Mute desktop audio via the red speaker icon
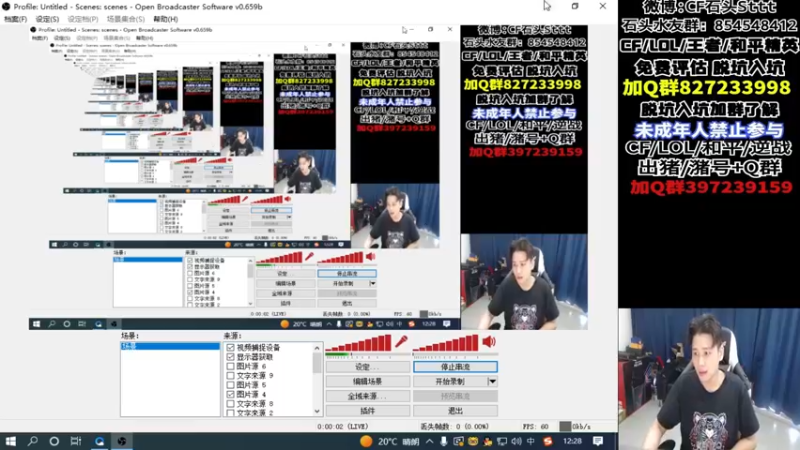This screenshot has height=450, width=800. tap(489, 341)
